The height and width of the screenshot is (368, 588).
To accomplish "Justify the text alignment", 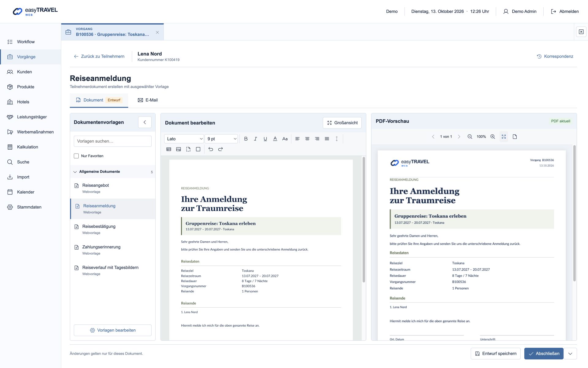I will pyautogui.click(x=327, y=139).
